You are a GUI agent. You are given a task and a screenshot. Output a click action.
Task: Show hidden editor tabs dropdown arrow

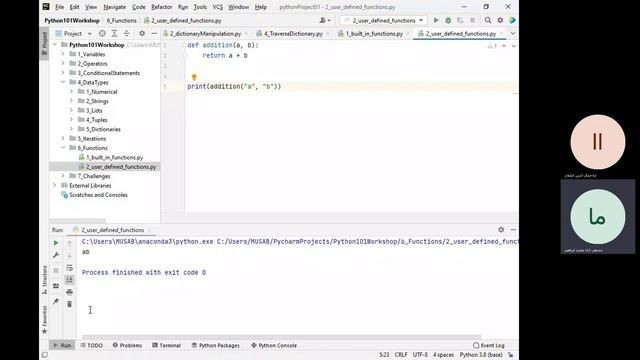pos(513,33)
